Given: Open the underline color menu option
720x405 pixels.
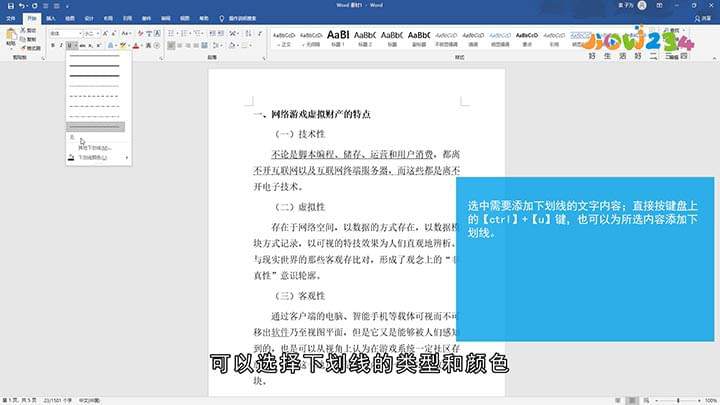Looking at the screenshot, I should 98,158.
